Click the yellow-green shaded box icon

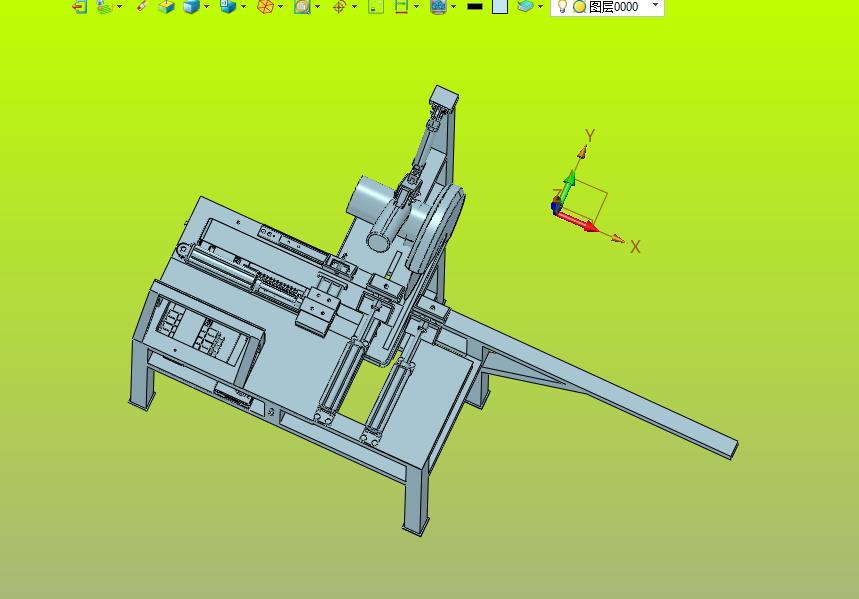tap(166, 7)
